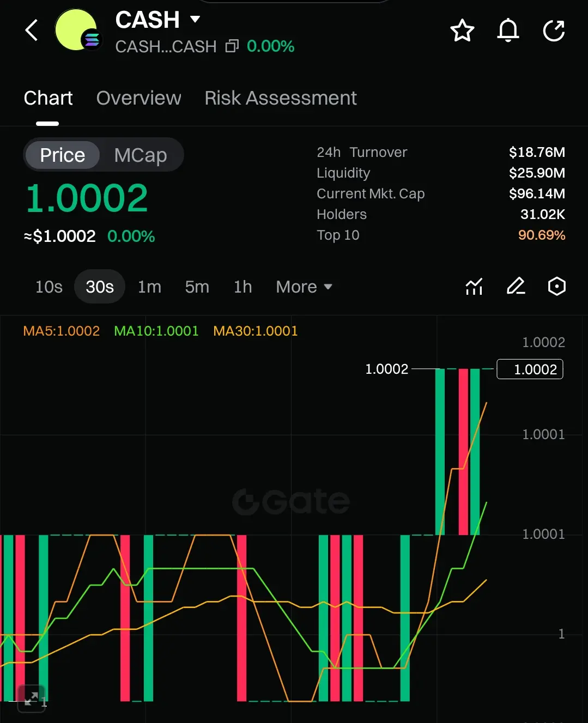Viewport: 588px width, 723px height.
Task: Copy the CASH...CASH contract address
Action: coord(232,46)
